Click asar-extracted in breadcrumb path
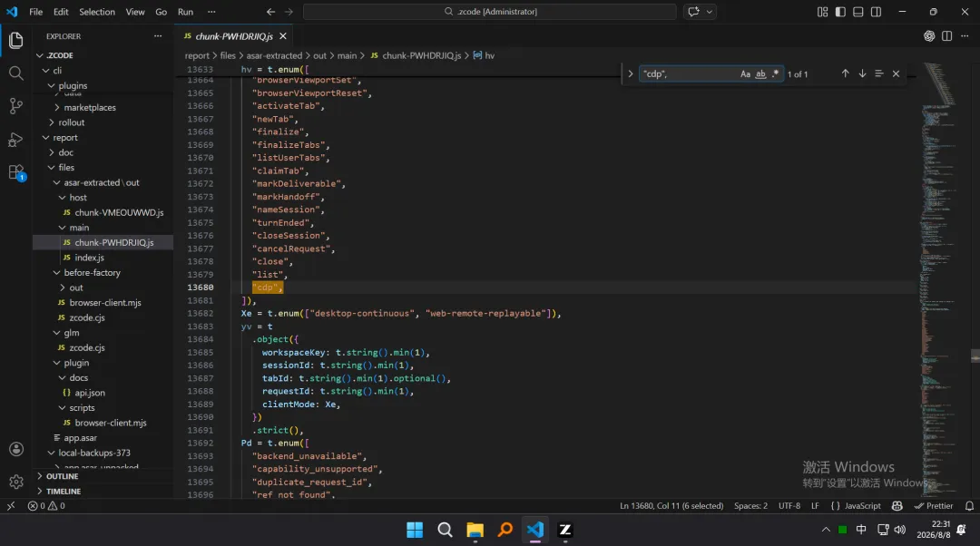The height and width of the screenshot is (546, 980). click(274, 55)
